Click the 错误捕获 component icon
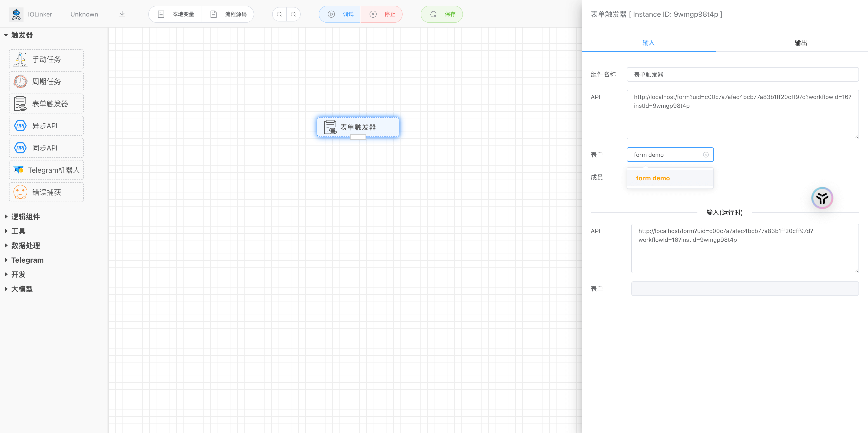Image resolution: width=868 pixels, height=433 pixels. [x=20, y=192]
